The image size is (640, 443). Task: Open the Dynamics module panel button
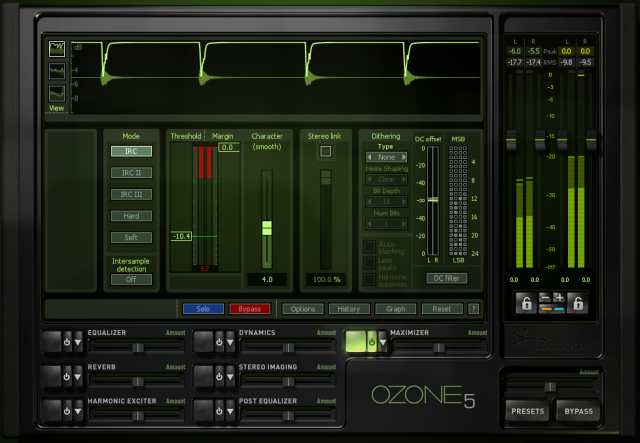click(204, 342)
